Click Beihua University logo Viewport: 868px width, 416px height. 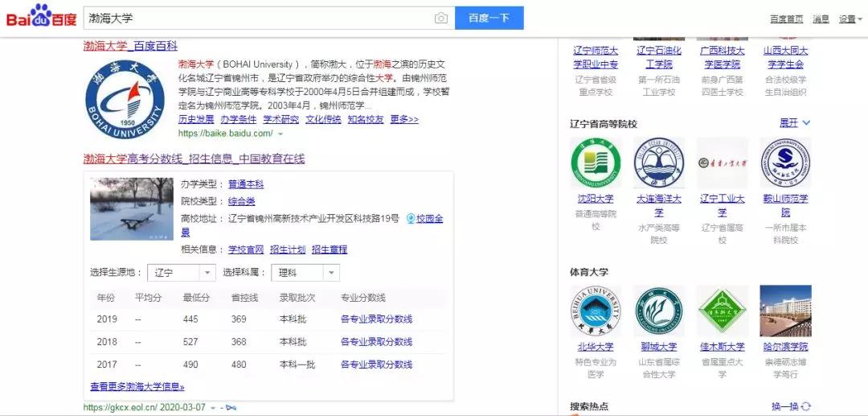pos(596,311)
